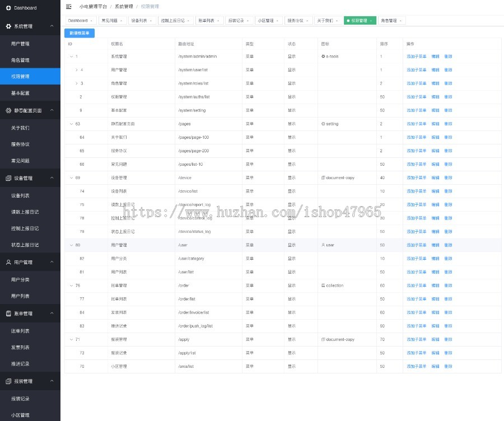Close the 控制上报日记 tab
Screen dimensions: 504x421
188,21
